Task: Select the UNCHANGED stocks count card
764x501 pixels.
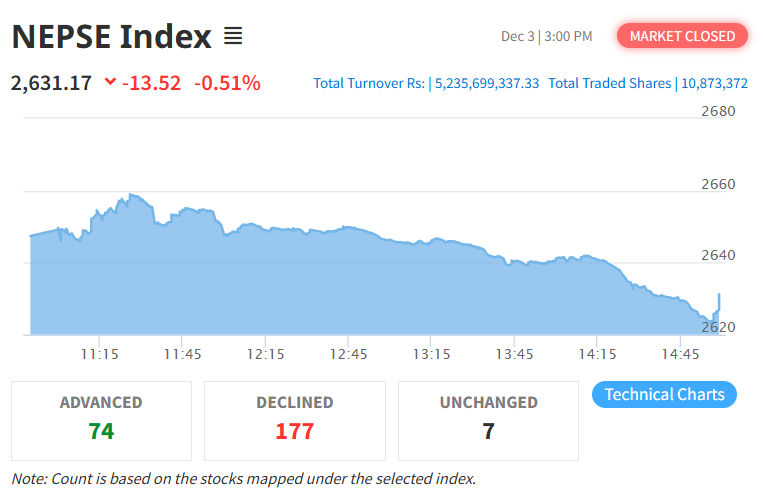Action: tap(488, 418)
